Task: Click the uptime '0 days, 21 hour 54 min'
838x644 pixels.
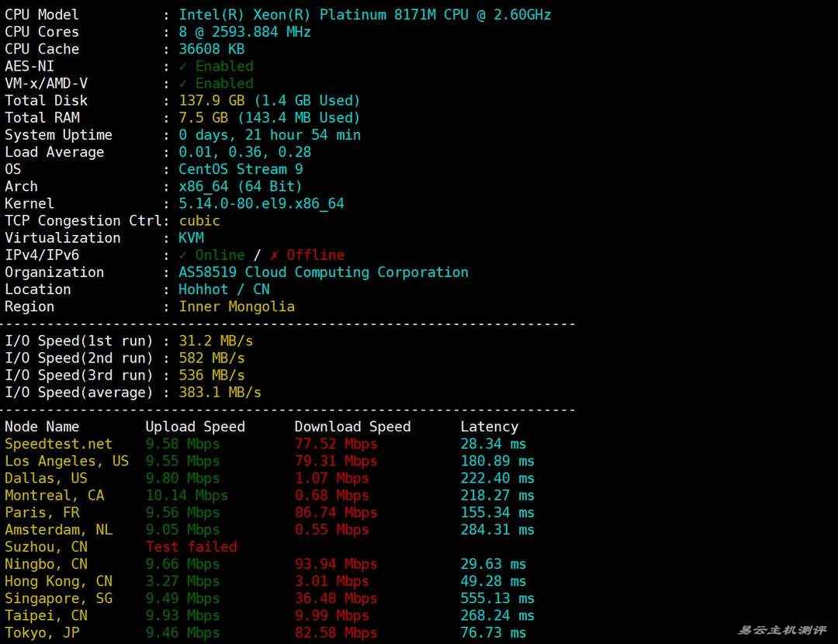Action: [x=269, y=135]
